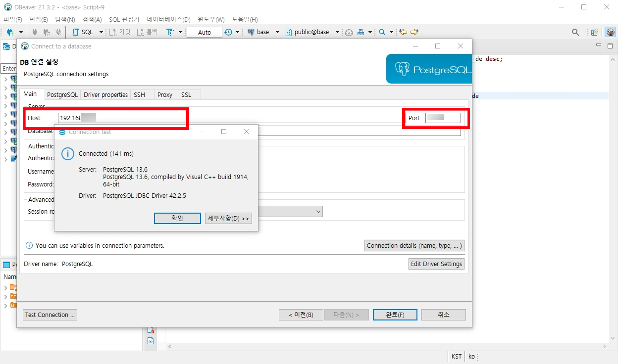
Task: Open the 편집(E) menu
Action: (x=39, y=19)
